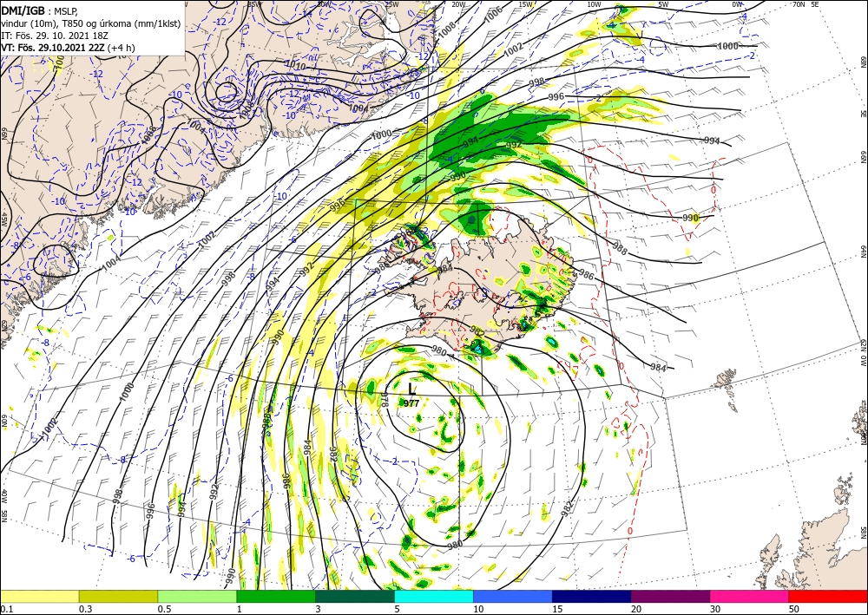The height and width of the screenshot is (615, 868).
Task: Pick the blue 10–15 legend color band
Action: point(513,596)
